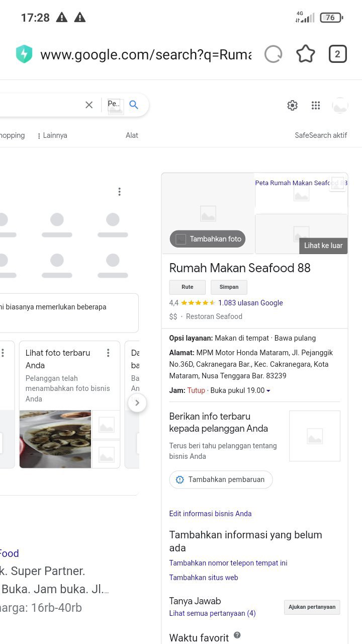Open the Alat search tools tab
This screenshot has width=362, height=644.
pyautogui.click(x=132, y=135)
